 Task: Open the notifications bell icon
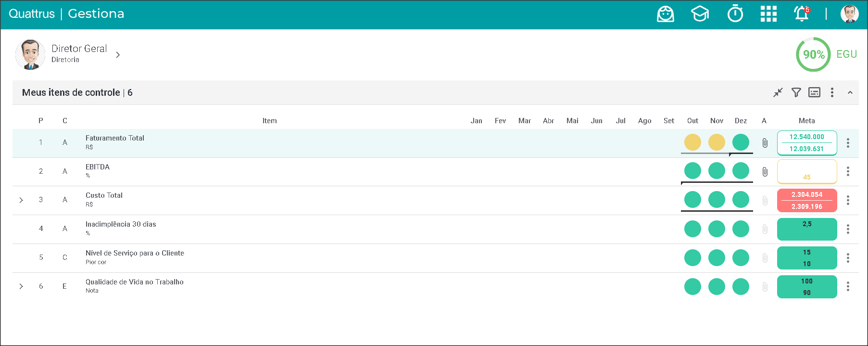801,14
